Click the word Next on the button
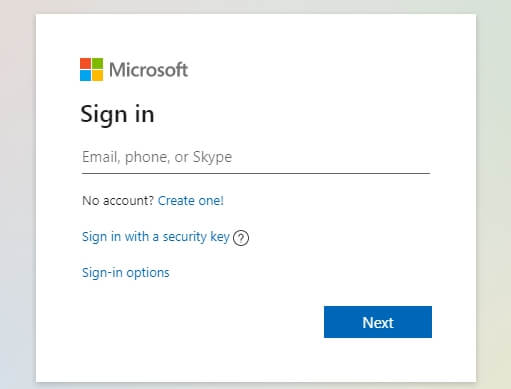 coord(378,322)
